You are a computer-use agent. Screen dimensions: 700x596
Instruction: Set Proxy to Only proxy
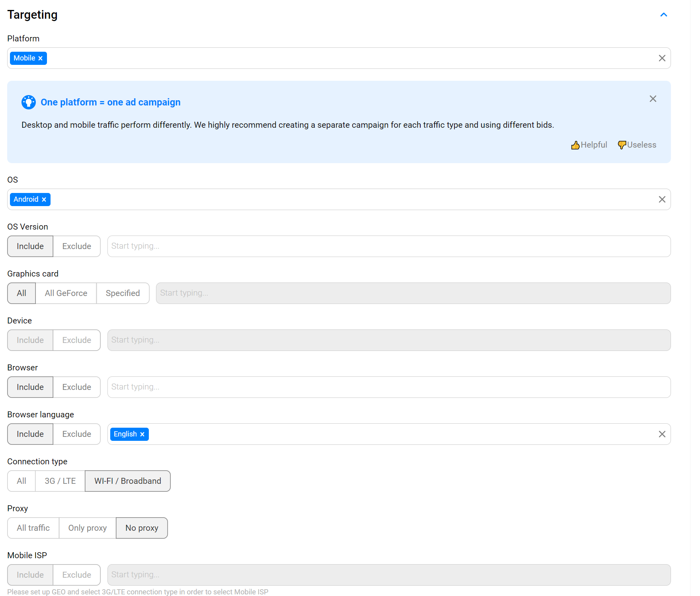[88, 528]
